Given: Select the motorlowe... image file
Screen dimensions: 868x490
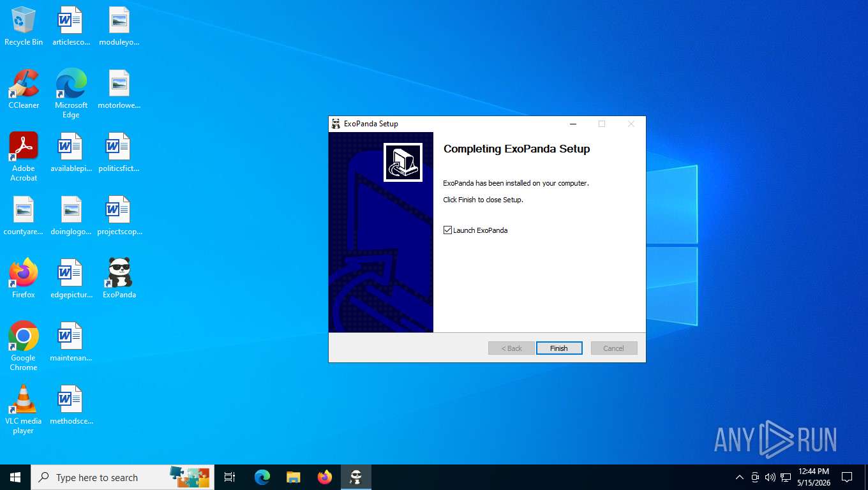Looking at the screenshot, I should tap(119, 89).
